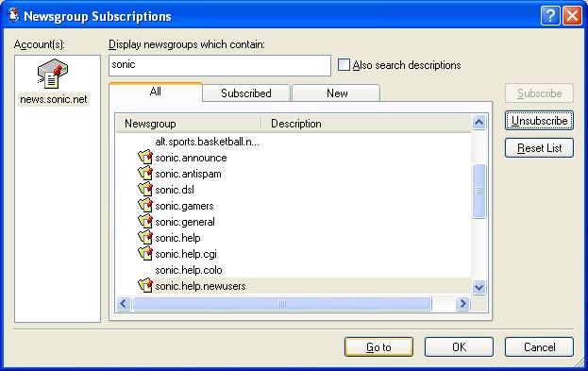The width and height of the screenshot is (588, 371).
Task: Select the sonic.help.colo newsgroup name
Action: 189,270
